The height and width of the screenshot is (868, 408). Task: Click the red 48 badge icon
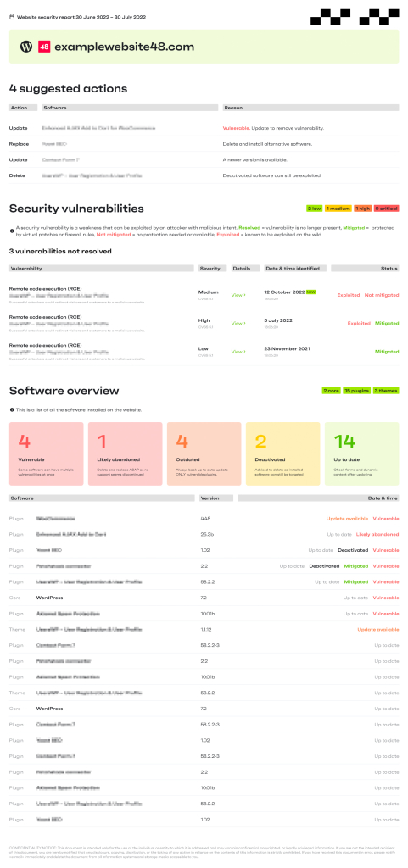coord(44,47)
